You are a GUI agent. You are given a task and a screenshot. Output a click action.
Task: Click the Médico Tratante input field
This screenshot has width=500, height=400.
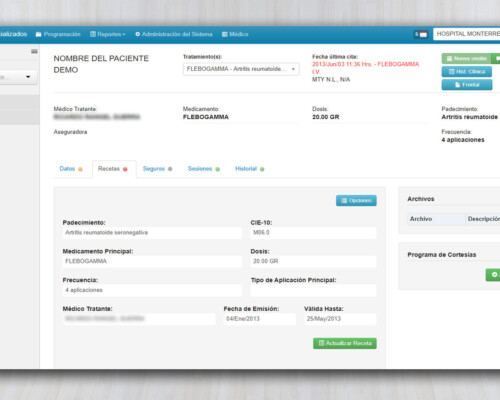click(x=139, y=319)
